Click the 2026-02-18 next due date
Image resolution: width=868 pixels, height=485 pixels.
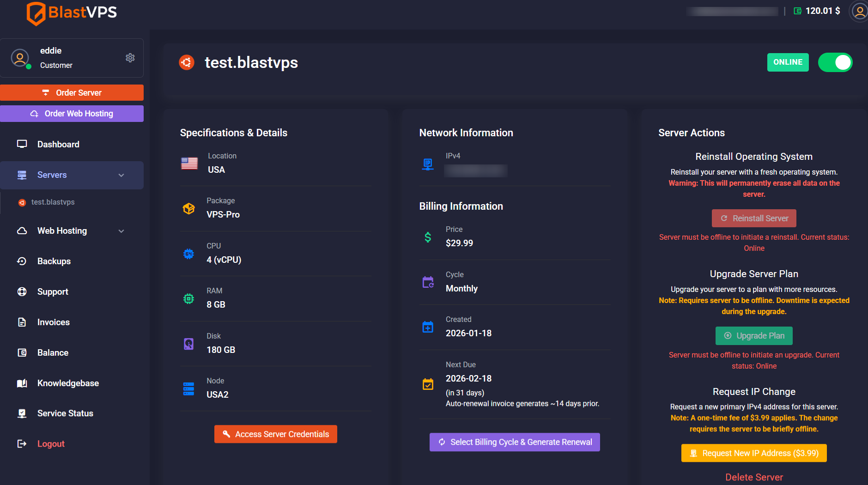coord(468,378)
